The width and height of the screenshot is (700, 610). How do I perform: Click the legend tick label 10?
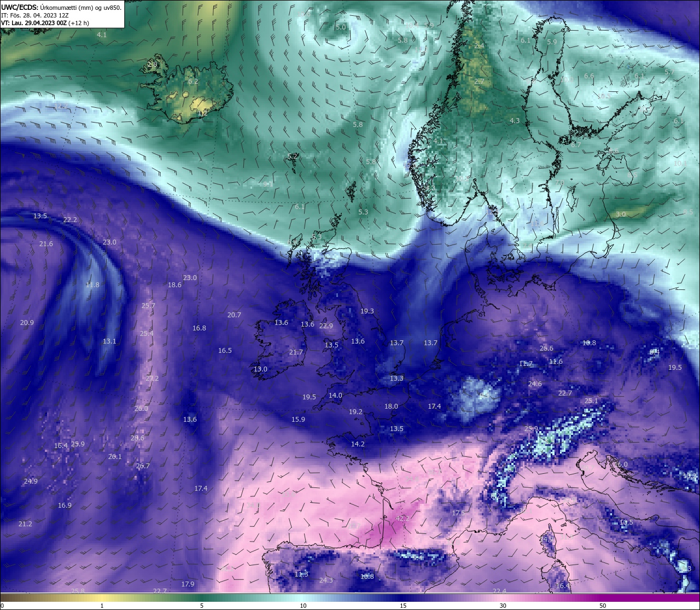click(x=303, y=606)
